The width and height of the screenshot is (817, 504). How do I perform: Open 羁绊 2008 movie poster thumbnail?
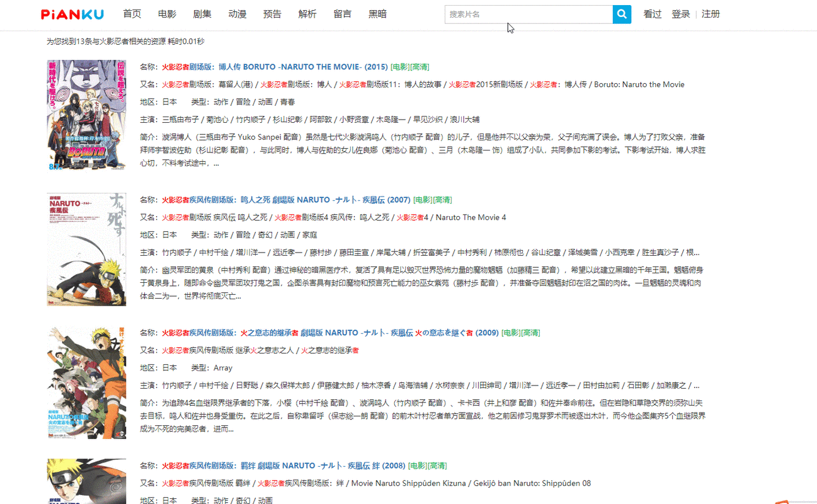(86, 481)
